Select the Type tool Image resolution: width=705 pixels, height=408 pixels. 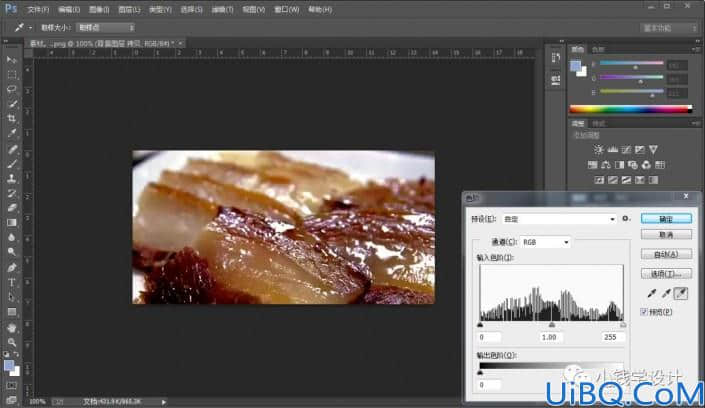(x=12, y=282)
